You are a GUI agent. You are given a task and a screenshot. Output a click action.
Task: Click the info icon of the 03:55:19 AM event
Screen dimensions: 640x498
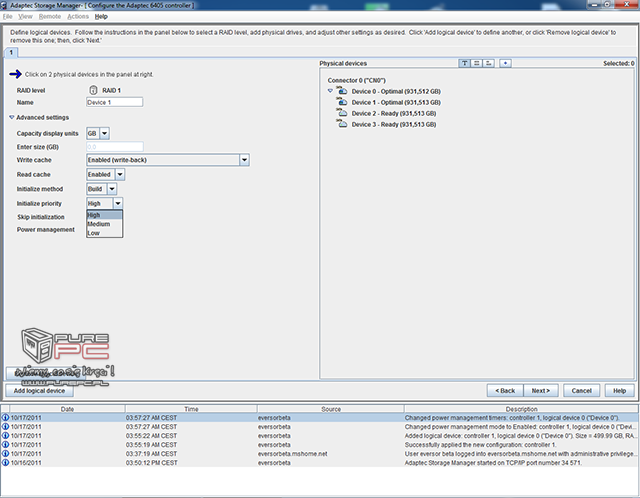[5, 445]
